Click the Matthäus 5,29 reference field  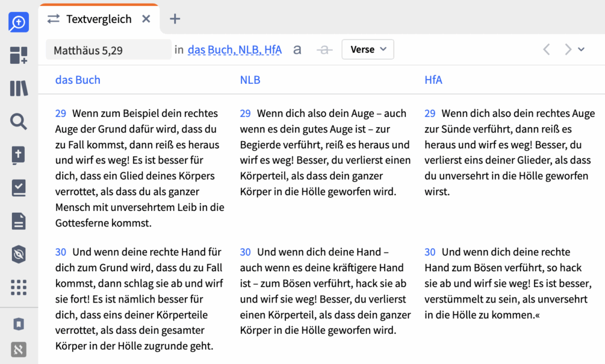[x=109, y=50]
